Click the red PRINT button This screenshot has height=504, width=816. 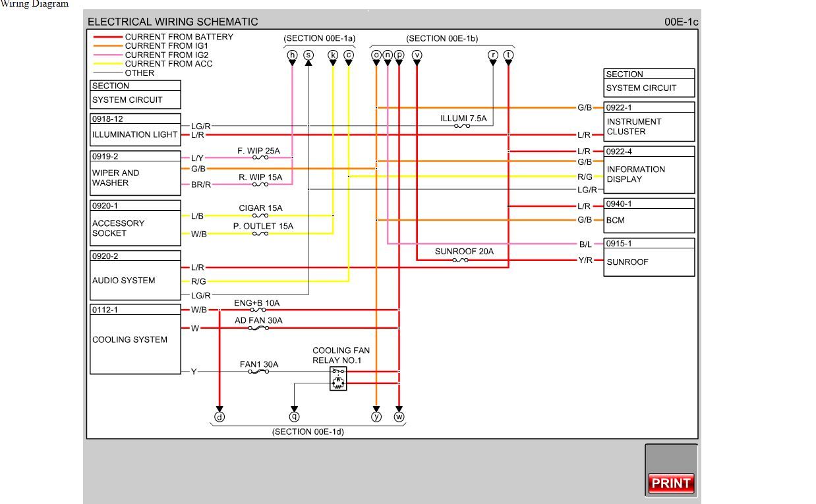tap(670, 483)
